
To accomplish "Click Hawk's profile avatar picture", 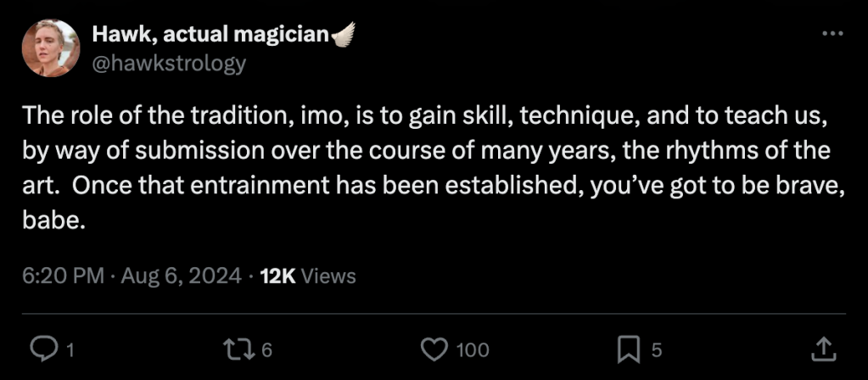I will pyautogui.click(x=51, y=47).
